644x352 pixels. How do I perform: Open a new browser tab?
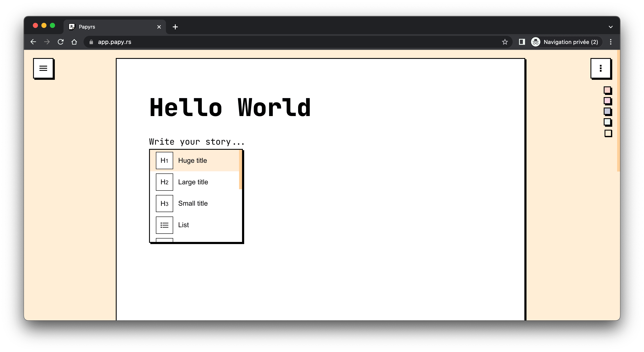[x=175, y=27]
